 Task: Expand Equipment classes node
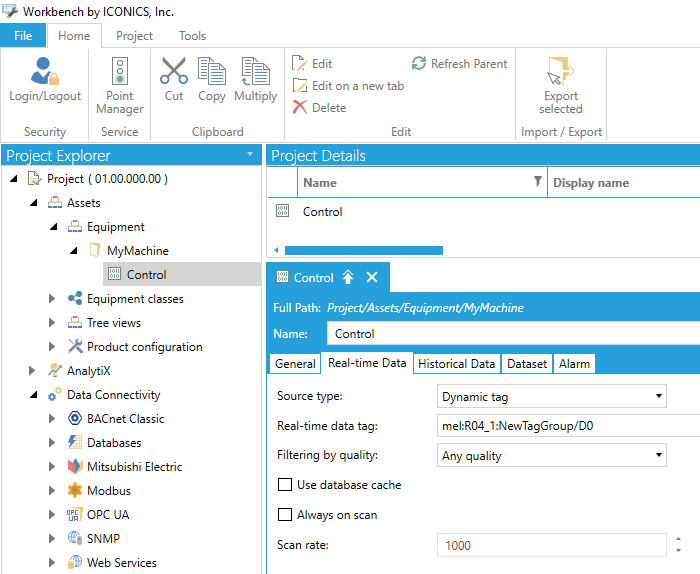52,299
